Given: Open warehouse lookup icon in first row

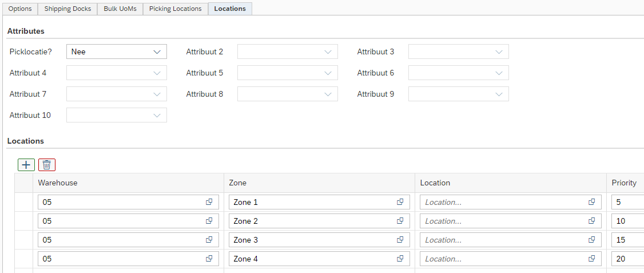Looking at the screenshot, I should [x=209, y=202].
